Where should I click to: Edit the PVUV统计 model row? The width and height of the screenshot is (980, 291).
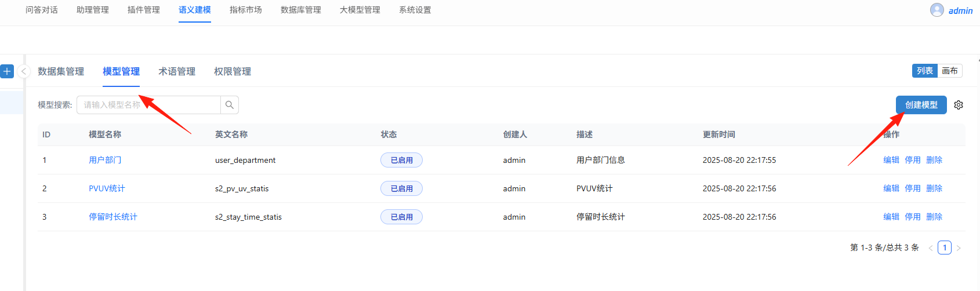pyautogui.click(x=891, y=188)
